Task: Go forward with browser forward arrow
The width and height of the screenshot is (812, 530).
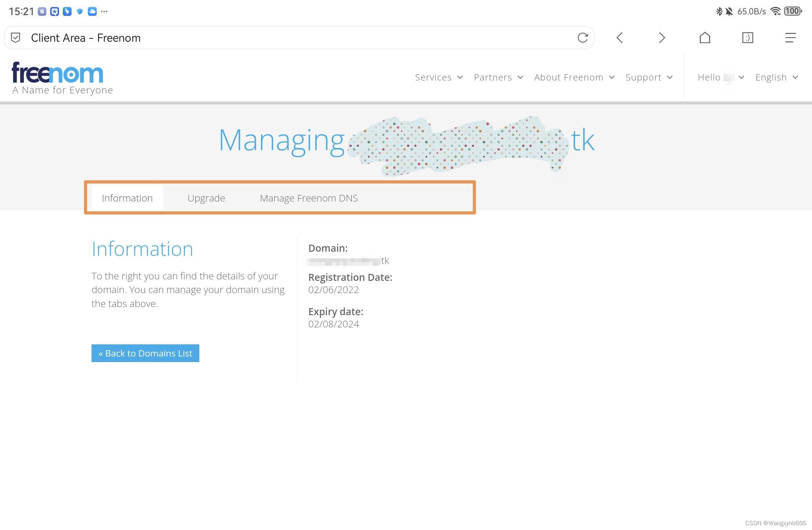Action: point(662,38)
